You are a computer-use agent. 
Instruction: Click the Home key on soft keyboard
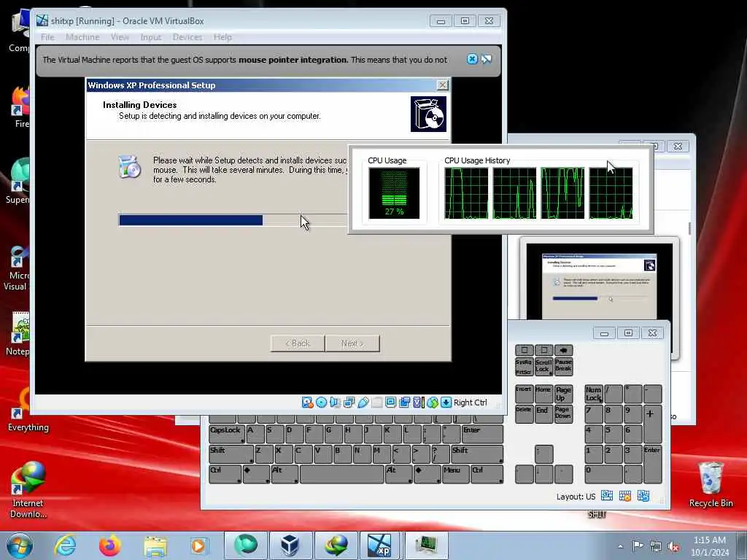point(543,394)
